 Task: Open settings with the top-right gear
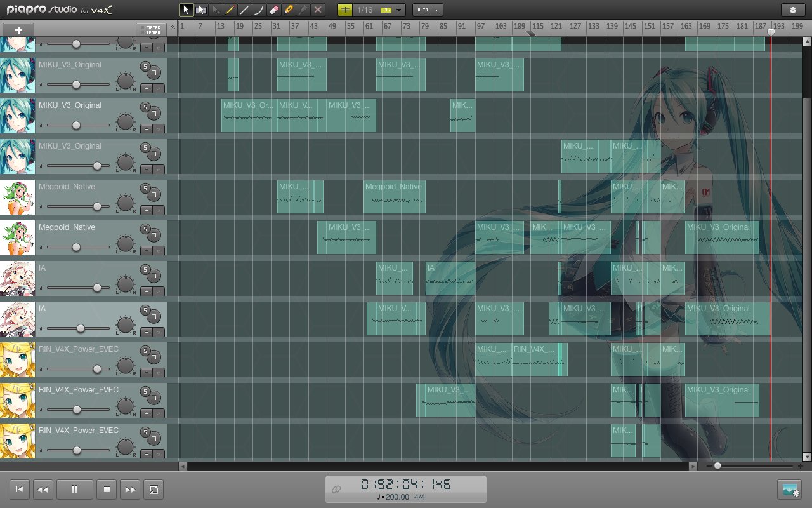792,10
